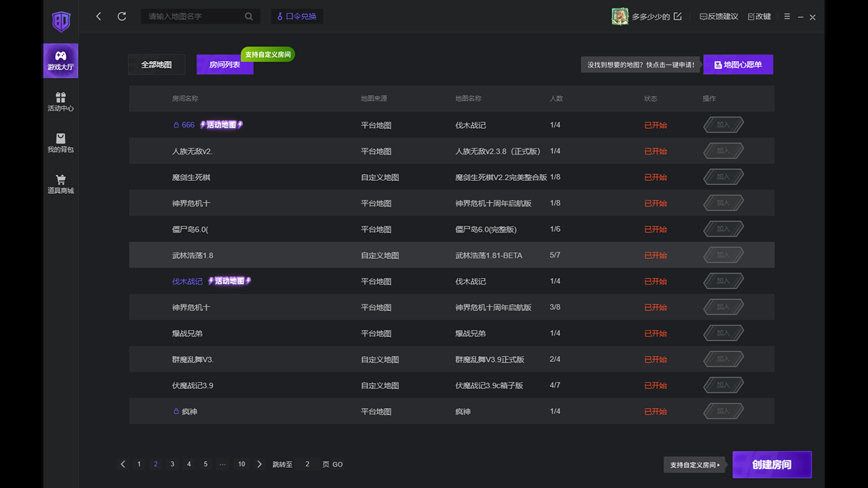Open 我的背包 in sidebar
Image resolution: width=868 pixels, height=488 pixels.
[x=60, y=142]
